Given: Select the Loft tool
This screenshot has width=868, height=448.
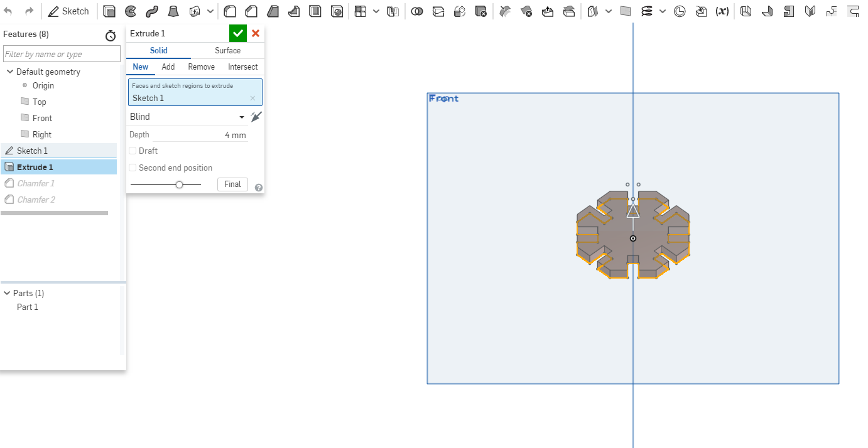Looking at the screenshot, I should point(173,11).
